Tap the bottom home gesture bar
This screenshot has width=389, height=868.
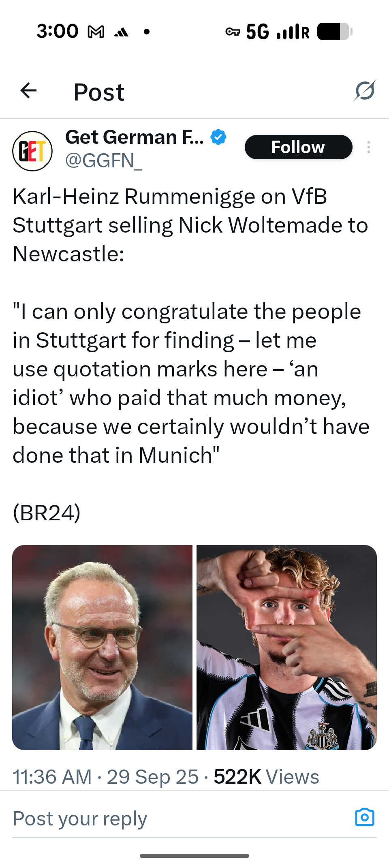(194, 856)
